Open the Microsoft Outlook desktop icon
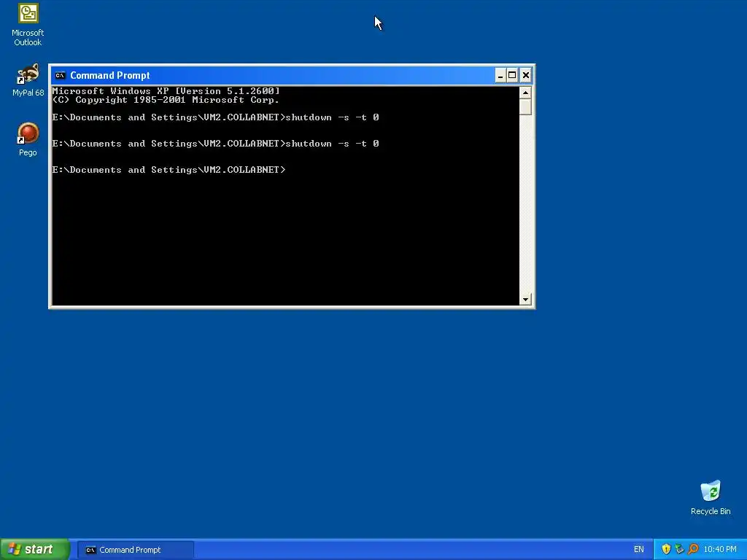 (x=28, y=25)
